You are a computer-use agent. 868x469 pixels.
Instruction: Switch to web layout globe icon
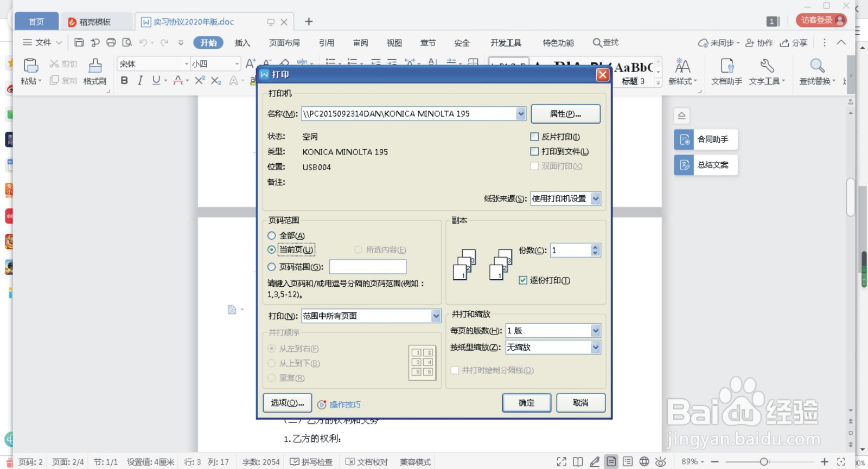tap(644, 462)
